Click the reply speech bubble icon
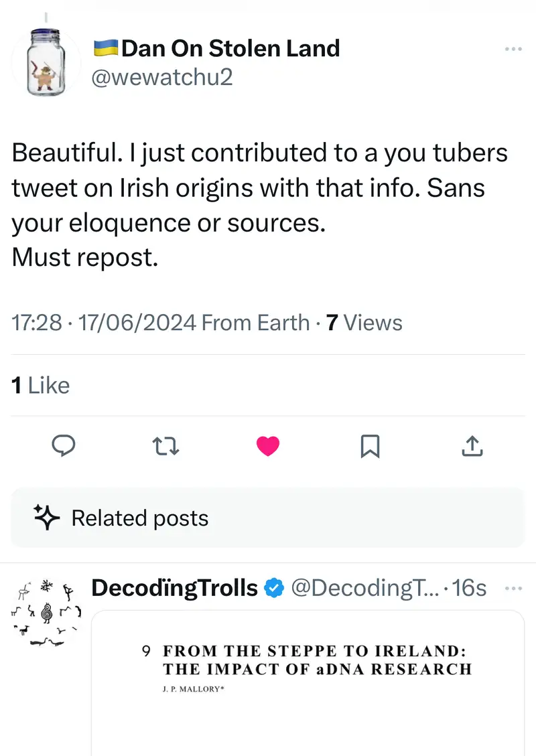Image resolution: width=536 pixels, height=756 pixels. 64,445
